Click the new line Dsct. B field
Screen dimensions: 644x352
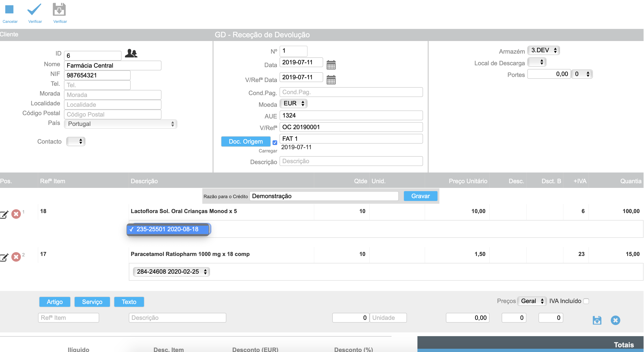(551, 318)
